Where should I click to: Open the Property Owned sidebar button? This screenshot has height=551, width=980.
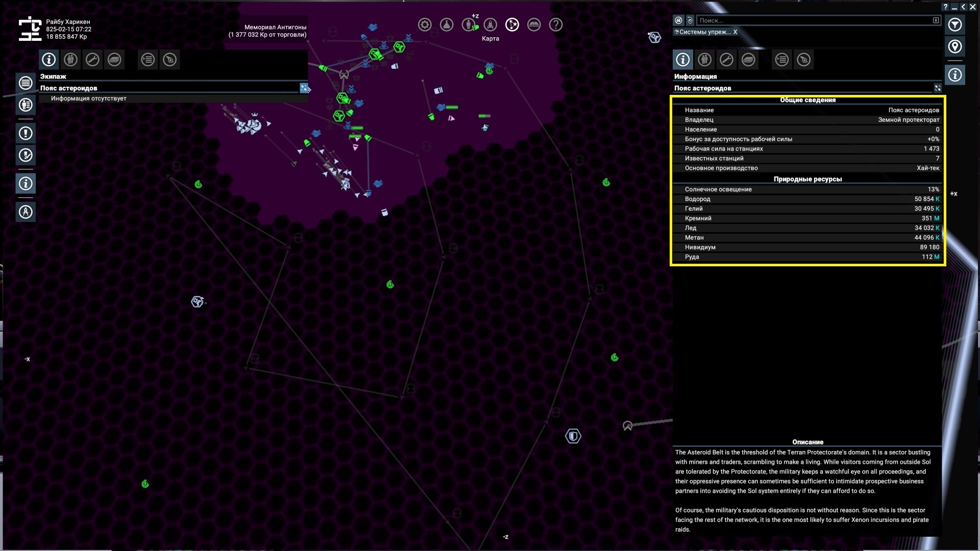[26, 105]
